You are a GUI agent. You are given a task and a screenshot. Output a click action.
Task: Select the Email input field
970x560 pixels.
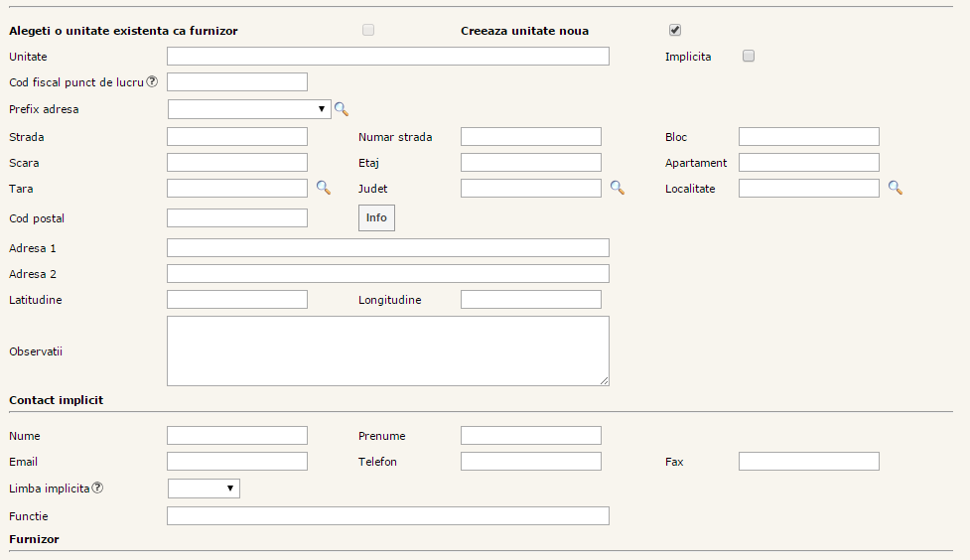tap(237, 462)
